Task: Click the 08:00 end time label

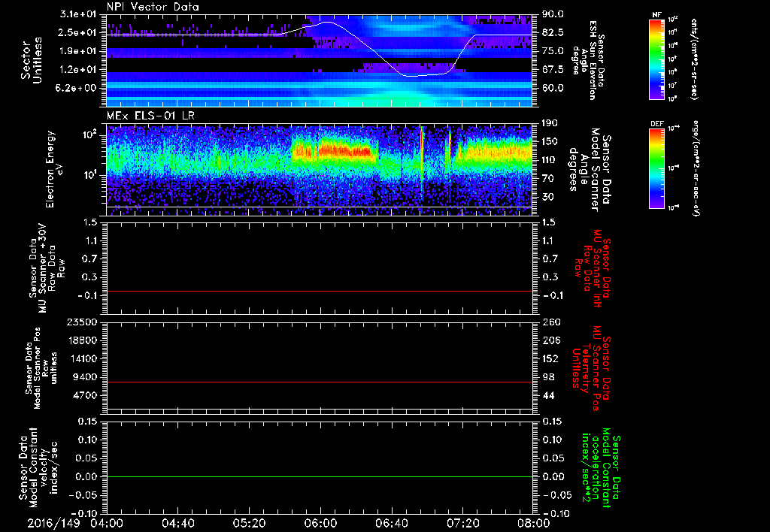Action: click(534, 523)
